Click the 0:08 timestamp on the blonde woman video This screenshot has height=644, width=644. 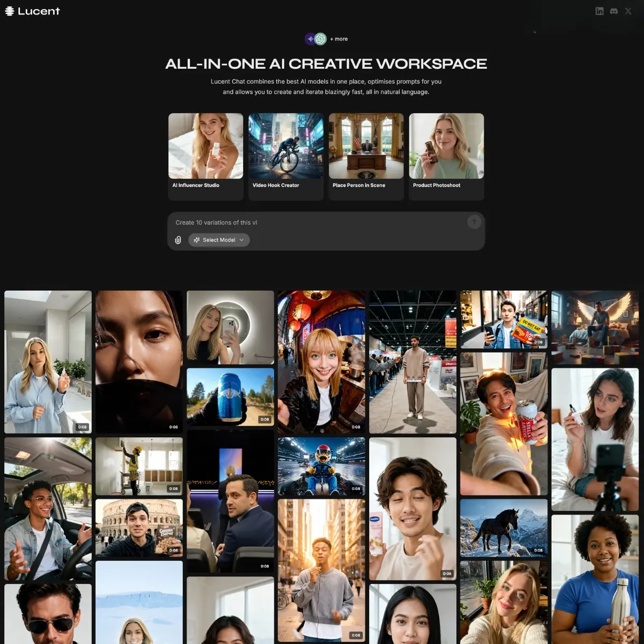tap(82, 427)
